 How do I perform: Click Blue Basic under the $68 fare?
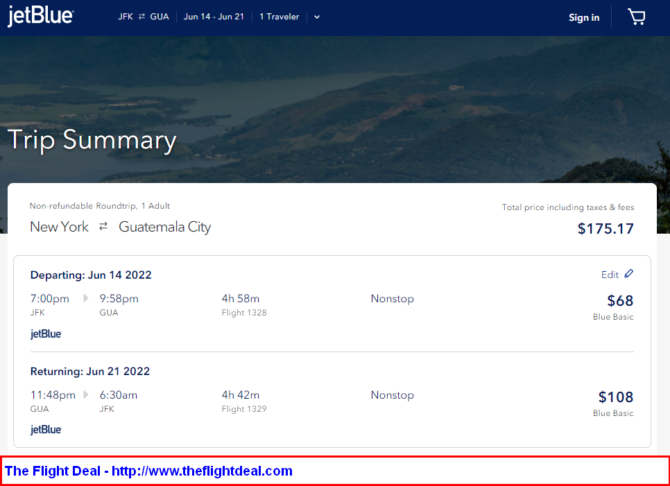tap(613, 317)
